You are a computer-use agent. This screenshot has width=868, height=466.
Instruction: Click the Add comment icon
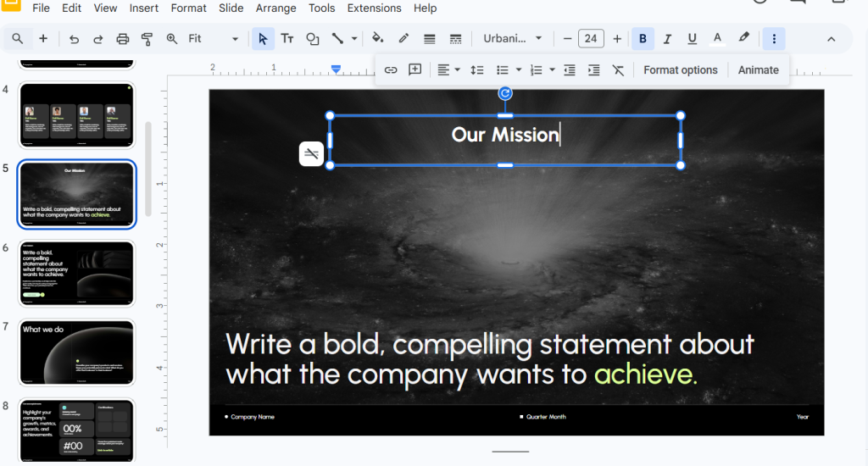[415, 70]
